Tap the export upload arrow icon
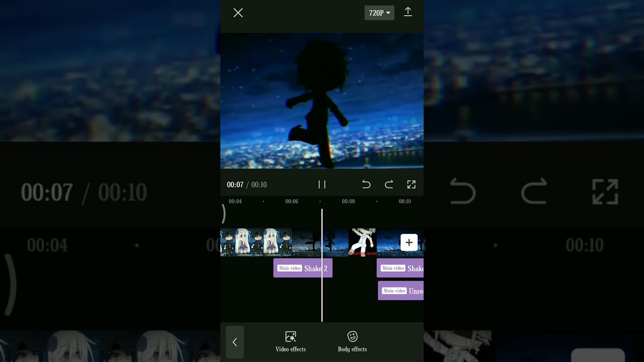Image resolution: width=644 pixels, height=362 pixels. pos(408,12)
